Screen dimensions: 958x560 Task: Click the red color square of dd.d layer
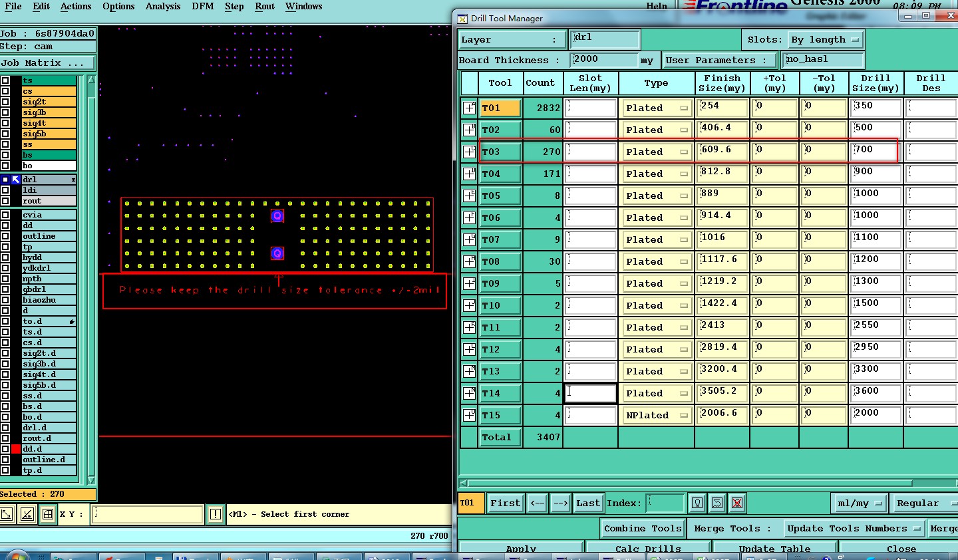tap(16, 449)
